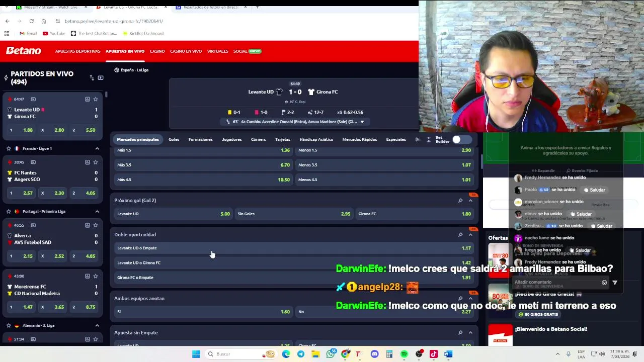This screenshot has height=362, width=644.
Task: Favorite the Alverca vs AVS match
Action: click(96, 225)
